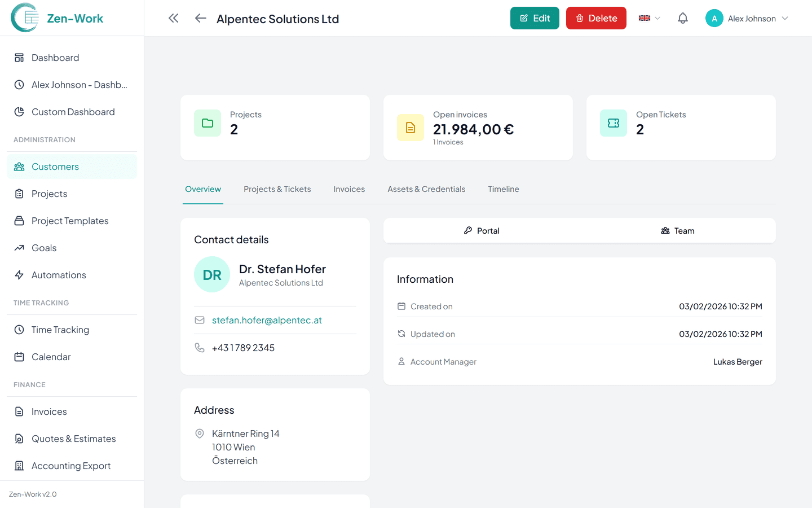Click the back arrow icon
812x508 pixels.
(x=200, y=19)
